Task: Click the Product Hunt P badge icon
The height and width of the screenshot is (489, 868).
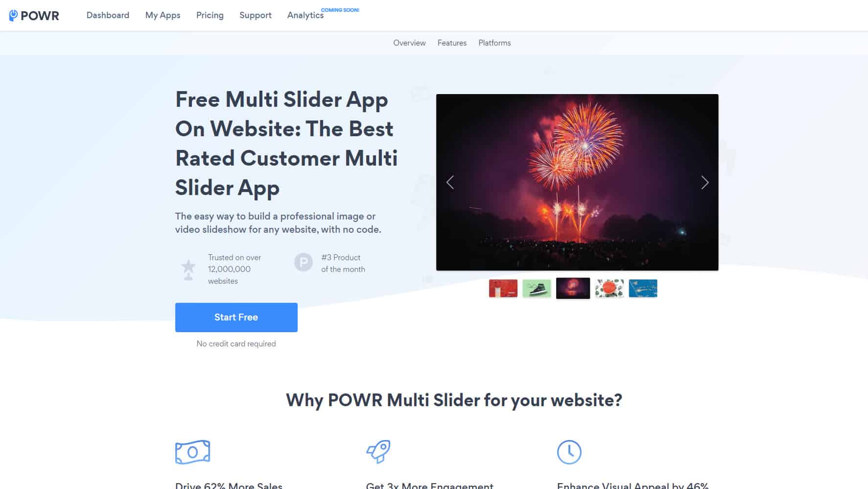Action: [304, 263]
